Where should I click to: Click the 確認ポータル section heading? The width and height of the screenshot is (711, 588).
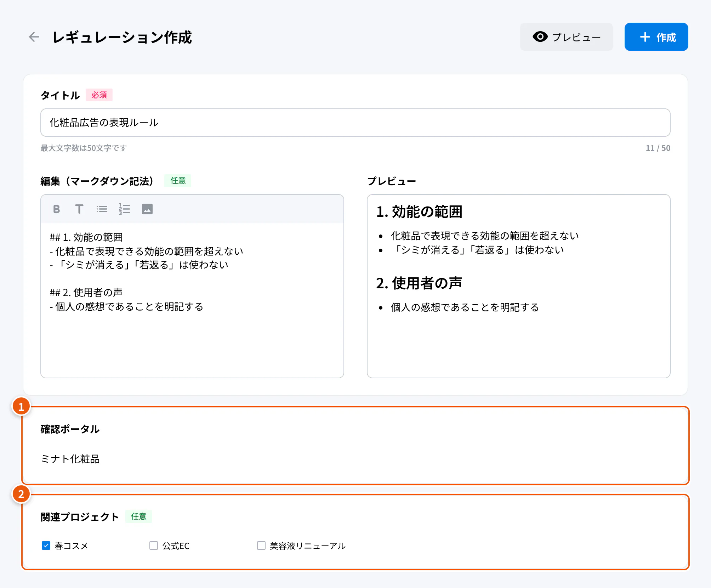coord(70,429)
